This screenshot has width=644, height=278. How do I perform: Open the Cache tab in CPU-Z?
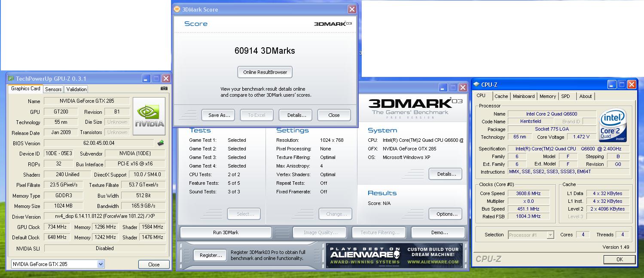coord(501,96)
